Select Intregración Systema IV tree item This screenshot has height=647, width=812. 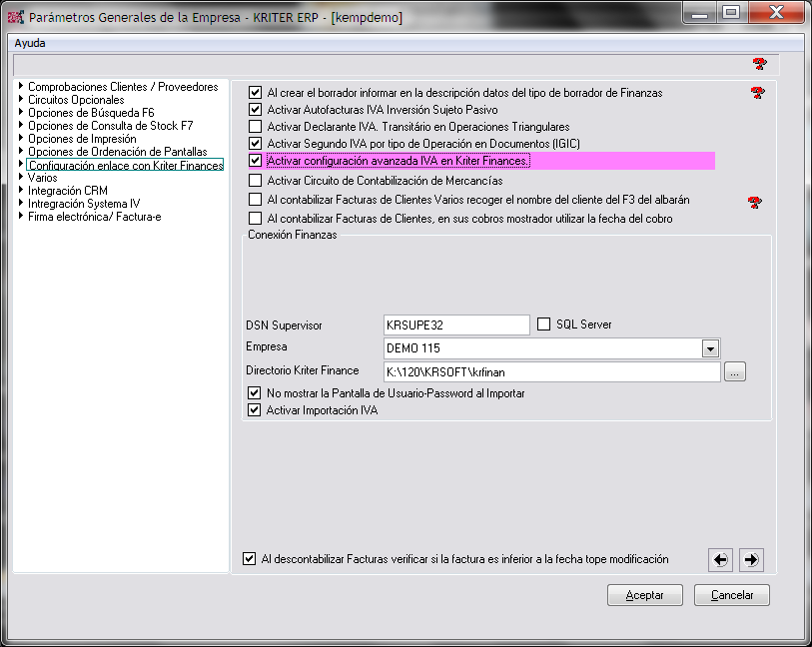[84, 204]
